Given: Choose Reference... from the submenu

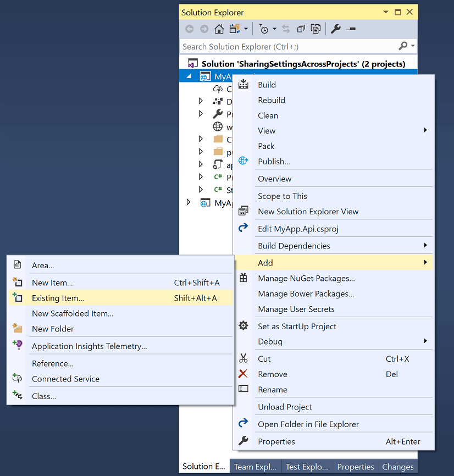Looking at the screenshot, I should click(120, 363).
